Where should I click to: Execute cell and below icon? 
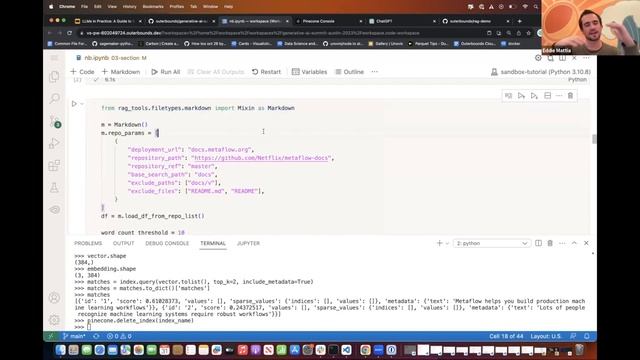click(x=534, y=96)
